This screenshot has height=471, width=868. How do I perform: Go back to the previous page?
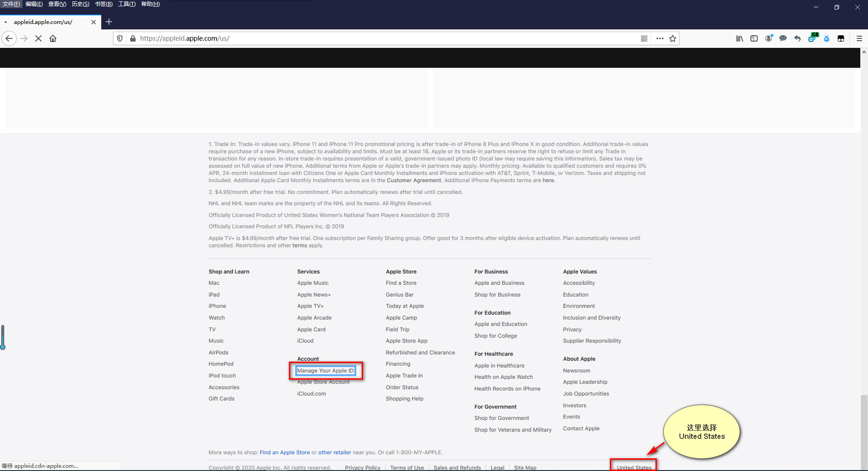9,38
